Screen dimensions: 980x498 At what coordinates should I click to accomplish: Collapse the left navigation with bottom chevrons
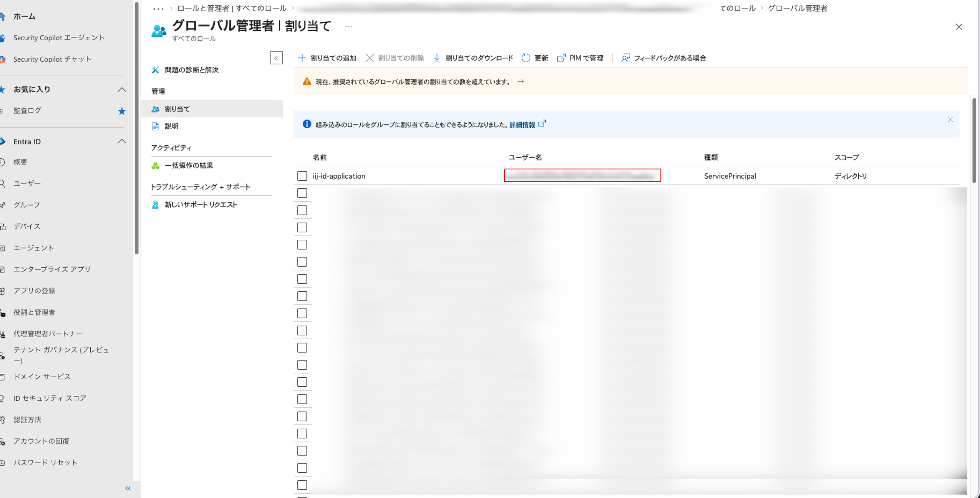pyautogui.click(x=128, y=488)
